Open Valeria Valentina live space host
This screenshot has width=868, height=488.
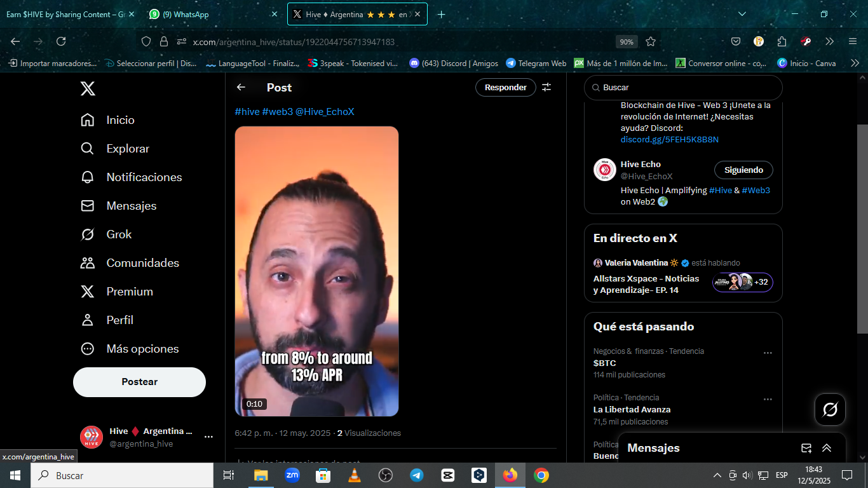(636, 263)
